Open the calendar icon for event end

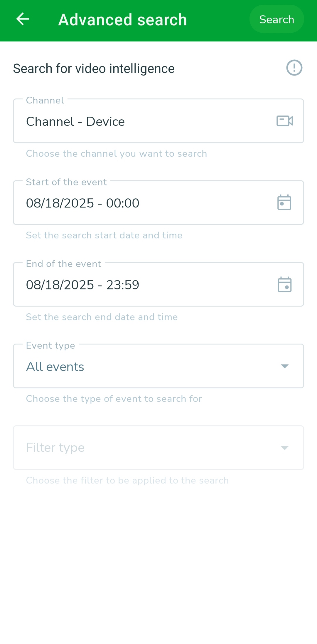click(284, 284)
